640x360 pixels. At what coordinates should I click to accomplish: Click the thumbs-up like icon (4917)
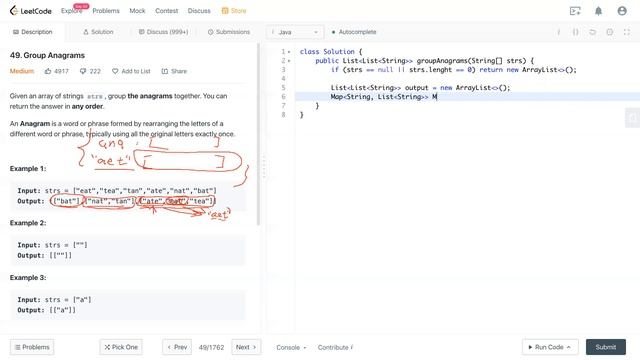point(48,71)
